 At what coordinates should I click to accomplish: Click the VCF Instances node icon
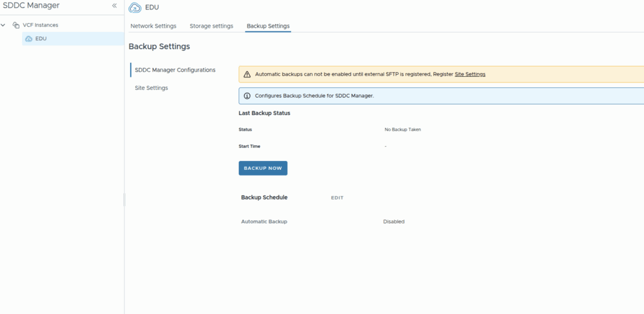(16, 25)
